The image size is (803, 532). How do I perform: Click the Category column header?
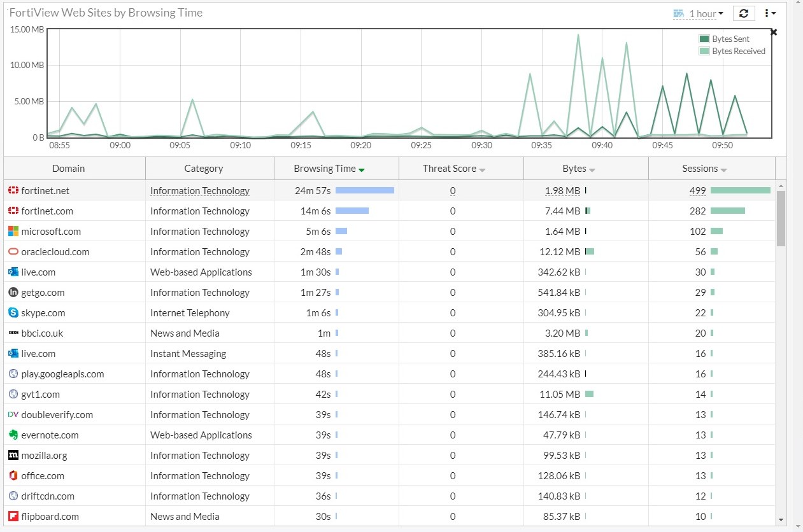click(x=203, y=169)
